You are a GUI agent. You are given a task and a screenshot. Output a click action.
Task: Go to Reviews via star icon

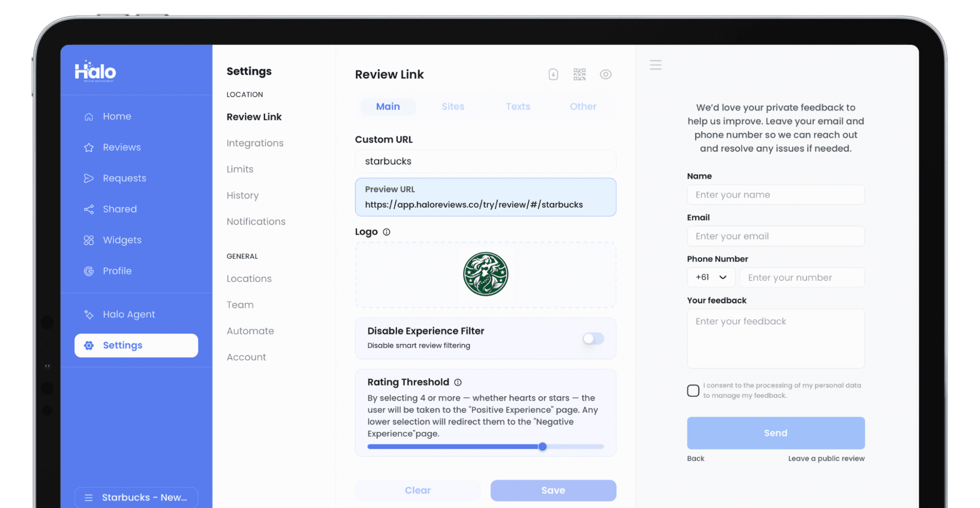pos(89,147)
